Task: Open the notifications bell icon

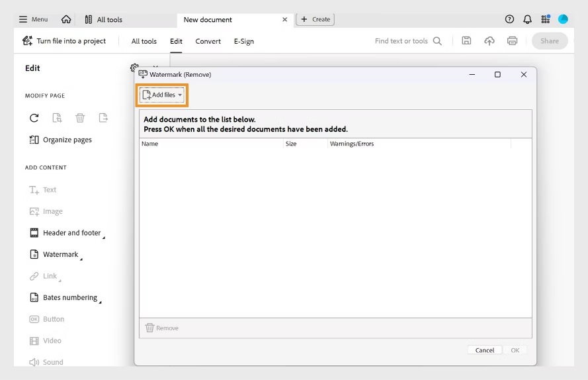Action: (527, 19)
